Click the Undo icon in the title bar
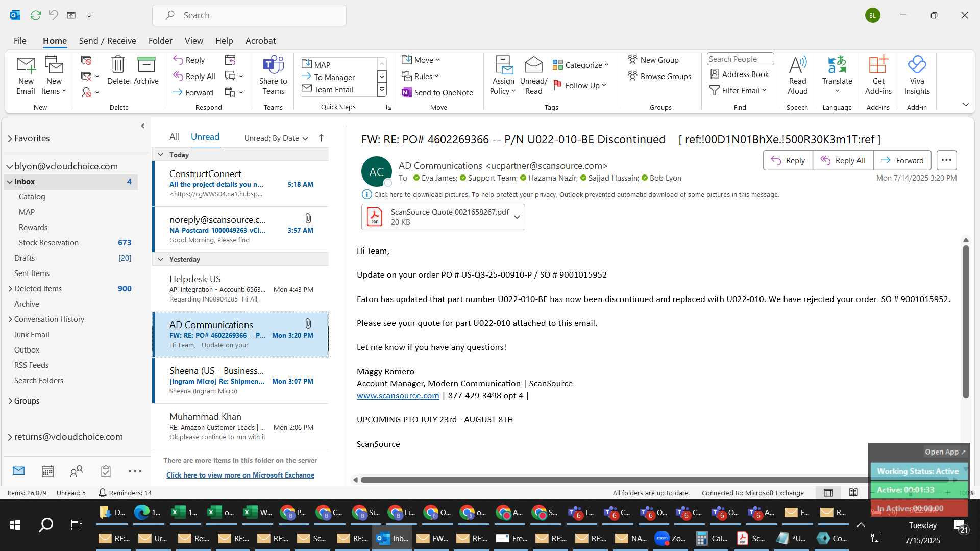The height and width of the screenshot is (551, 980). point(53,15)
